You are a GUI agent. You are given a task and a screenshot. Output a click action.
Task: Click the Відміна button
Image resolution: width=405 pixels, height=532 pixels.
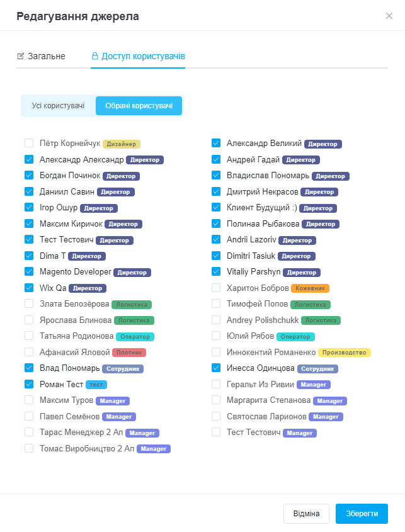click(x=306, y=514)
